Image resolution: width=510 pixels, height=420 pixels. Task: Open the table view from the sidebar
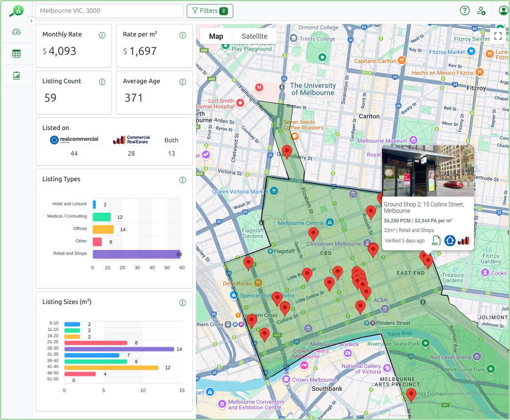point(16,53)
